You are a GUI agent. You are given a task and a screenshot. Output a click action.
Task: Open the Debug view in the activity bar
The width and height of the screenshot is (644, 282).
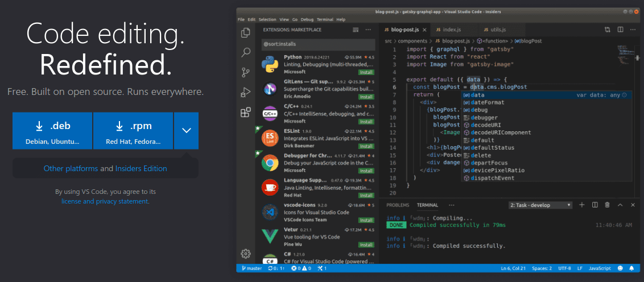[x=246, y=92]
